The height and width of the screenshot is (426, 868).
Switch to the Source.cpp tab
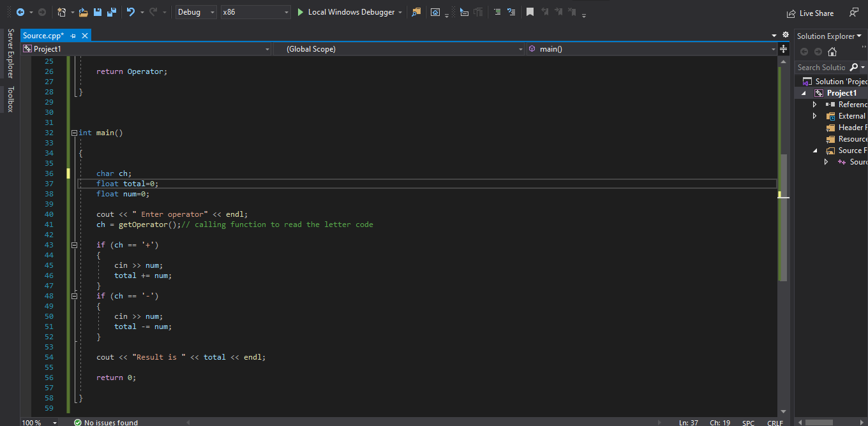tap(43, 36)
